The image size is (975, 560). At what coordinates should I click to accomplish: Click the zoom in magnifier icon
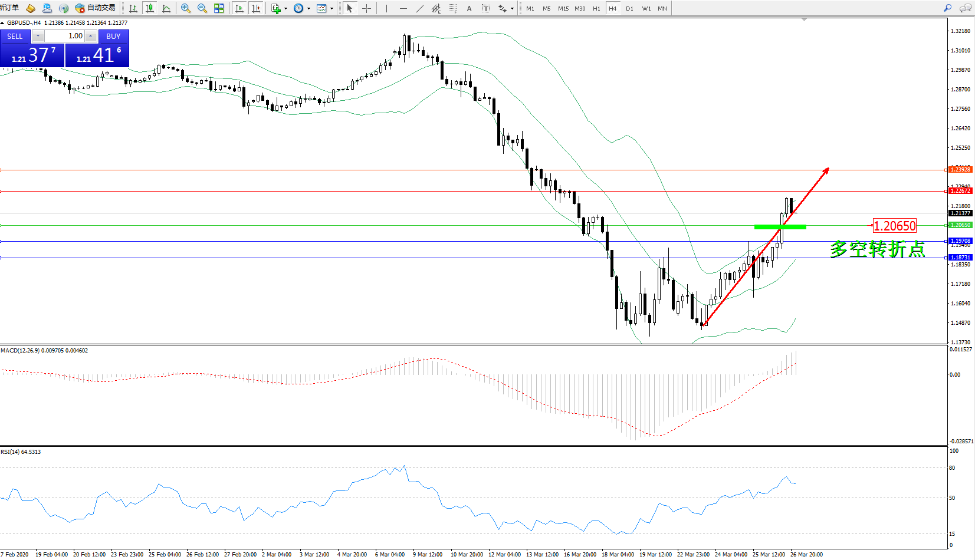(186, 8)
